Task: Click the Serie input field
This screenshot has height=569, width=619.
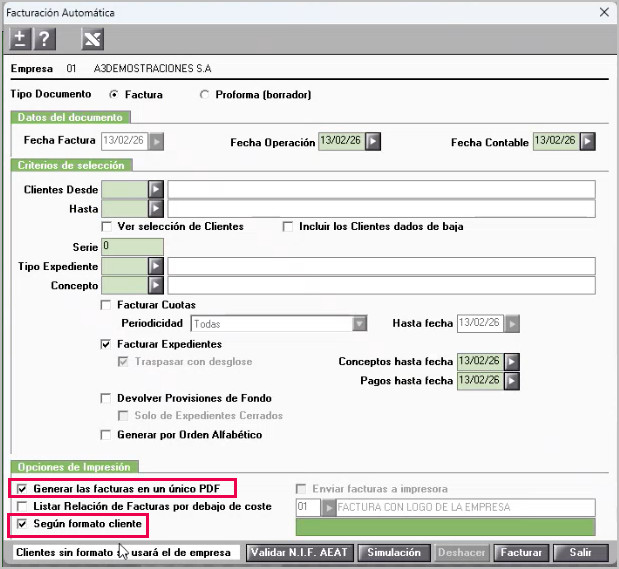Action: click(x=132, y=247)
